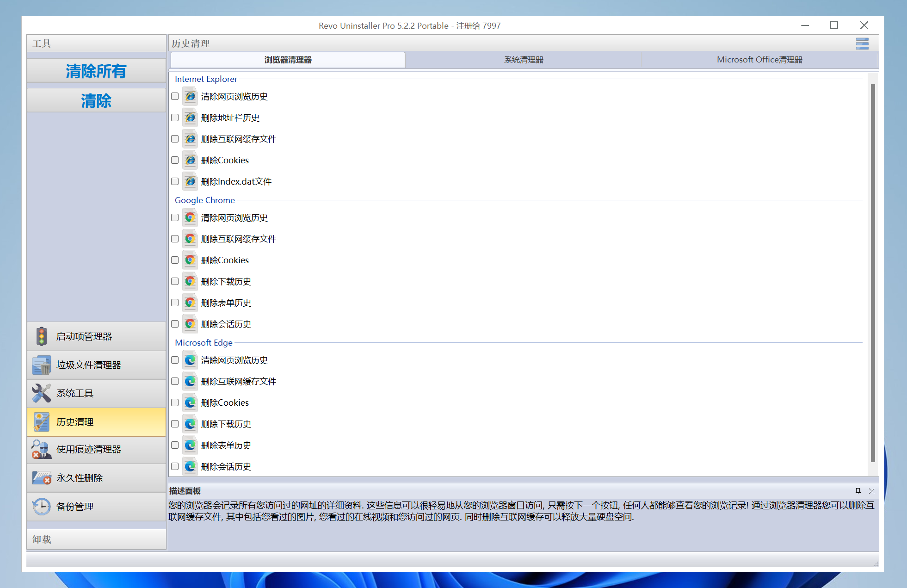Open 垃圾文件清理器 from the sidebar
The image size is (907, 588).
point(96,365)
